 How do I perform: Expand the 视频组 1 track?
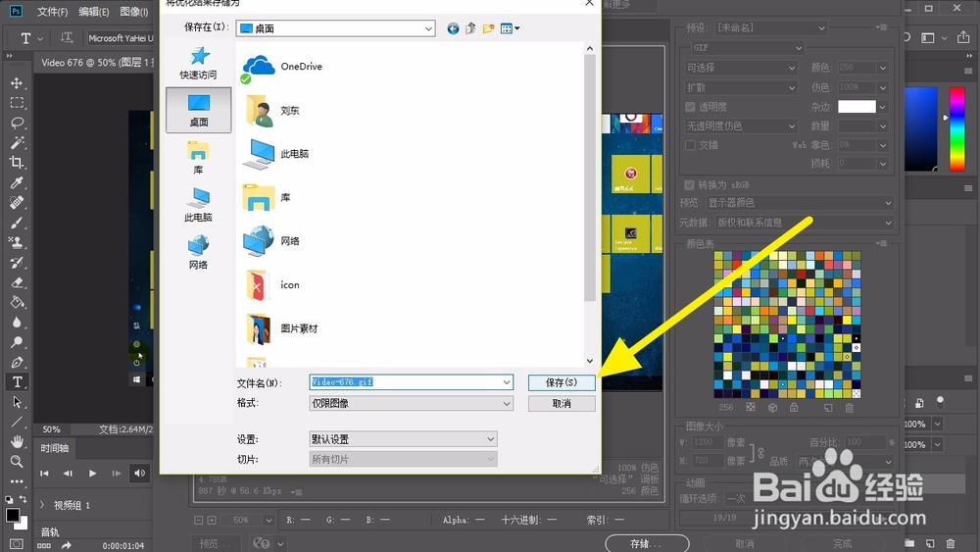(x=42, y=505)
